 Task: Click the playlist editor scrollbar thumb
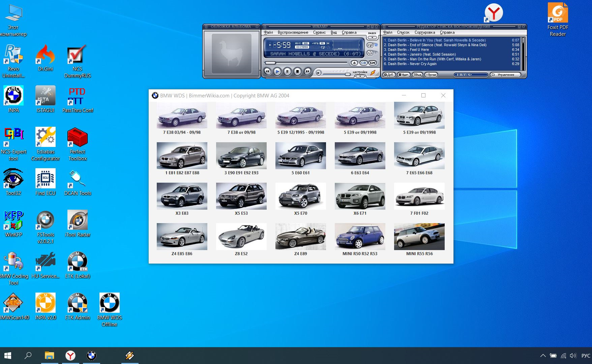[x=523, y=40]
